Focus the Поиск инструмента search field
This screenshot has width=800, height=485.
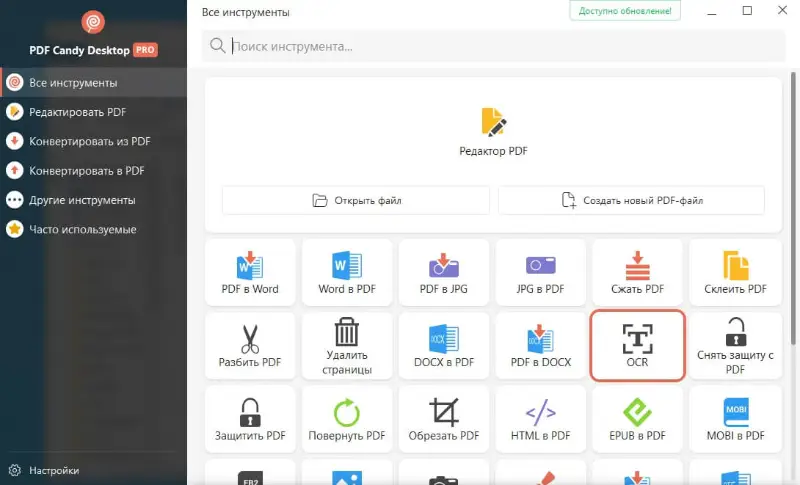(493, 46)
